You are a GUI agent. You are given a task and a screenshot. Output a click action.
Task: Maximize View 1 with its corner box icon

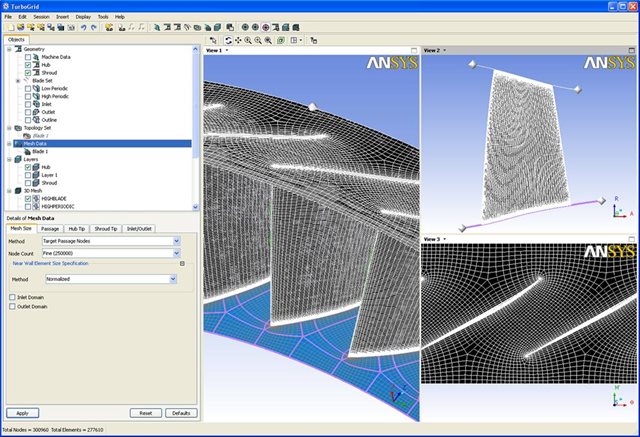(x=414, y=50)
